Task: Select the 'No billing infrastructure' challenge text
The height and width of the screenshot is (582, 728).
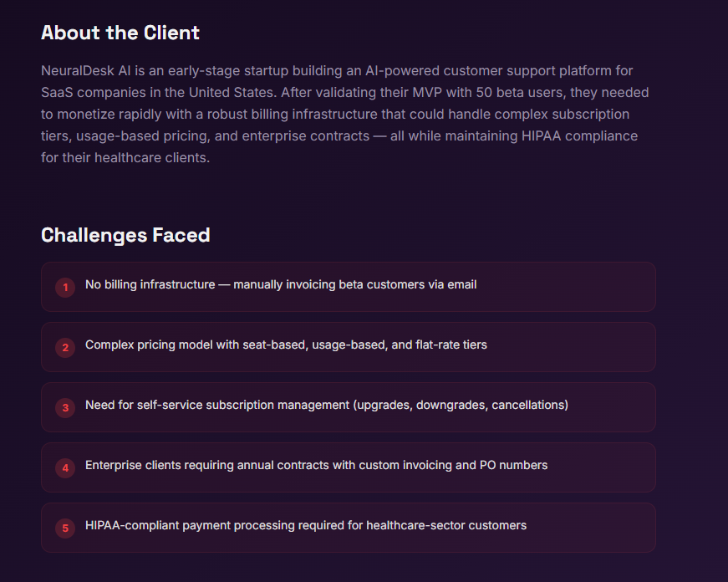Action: pyautogui.click(x=281, y=285)
